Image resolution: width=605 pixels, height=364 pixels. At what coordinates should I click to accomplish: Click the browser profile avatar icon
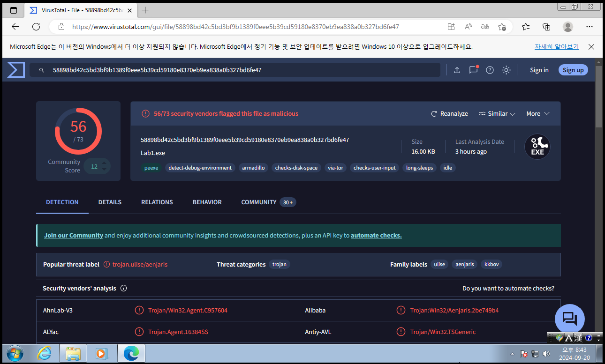tap(568, 27)
